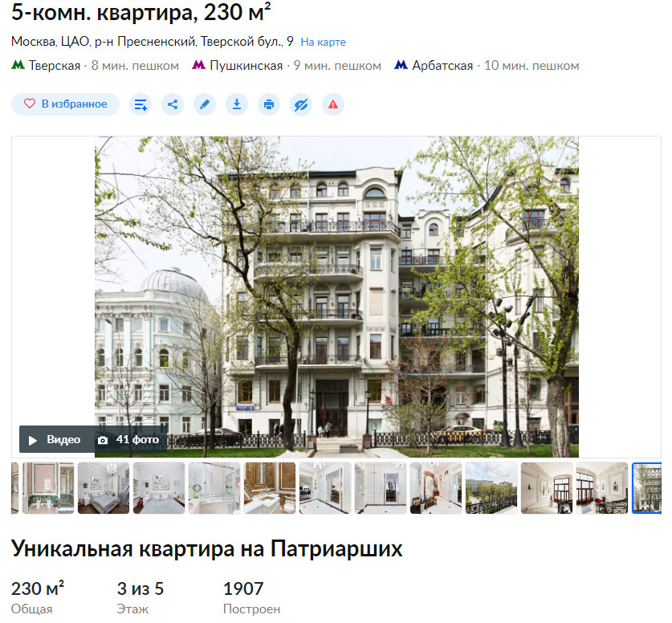Select the golden bathroom thumbnail
This screenshot has width=672, height=623.
coord(270,488)
